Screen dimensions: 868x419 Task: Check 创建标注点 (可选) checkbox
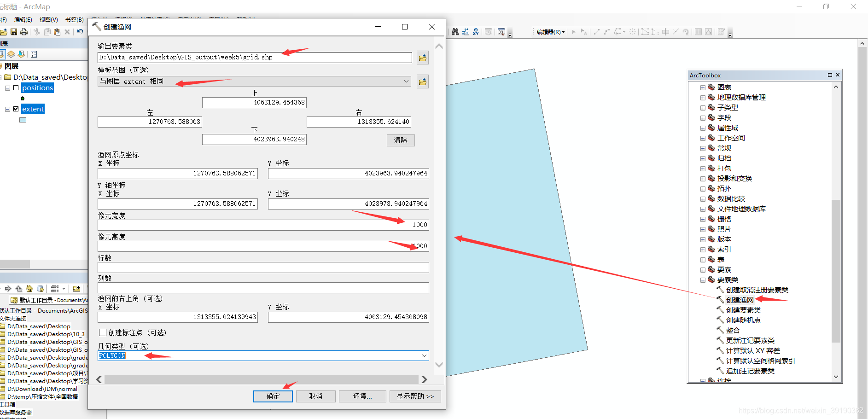[103, 332]
